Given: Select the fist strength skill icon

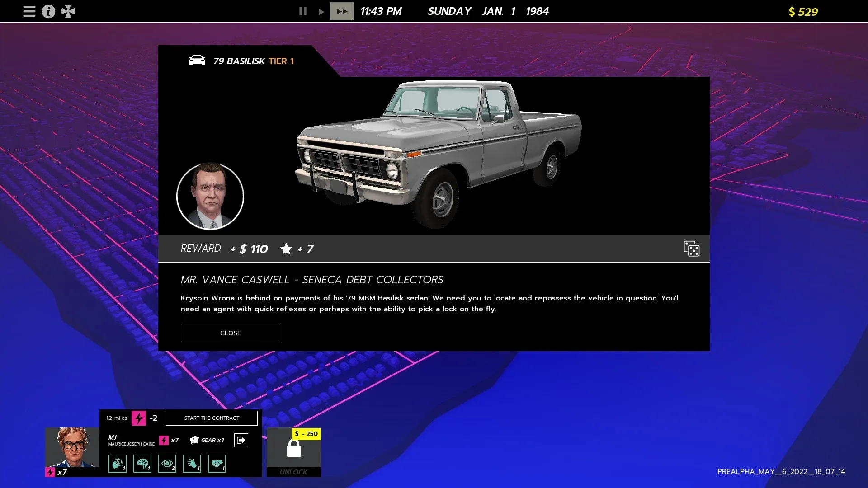Looking at the screenshot, I should (118, 464).
